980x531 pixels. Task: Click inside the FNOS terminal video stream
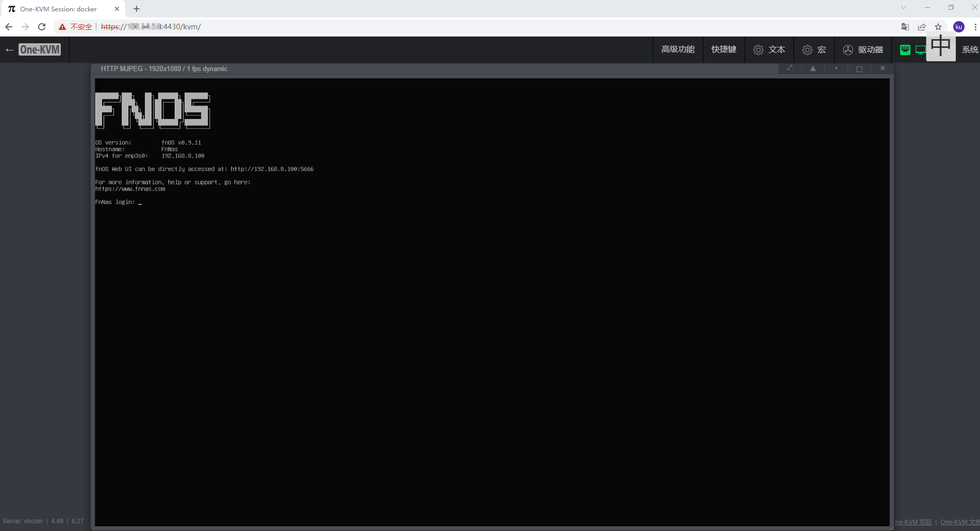[492, 309]
